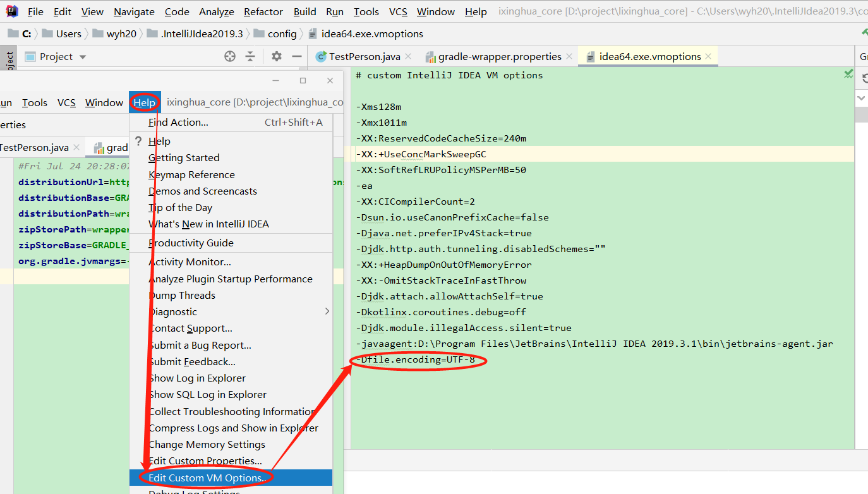Open the File menu
868x494 pixels.
[35, 11]
